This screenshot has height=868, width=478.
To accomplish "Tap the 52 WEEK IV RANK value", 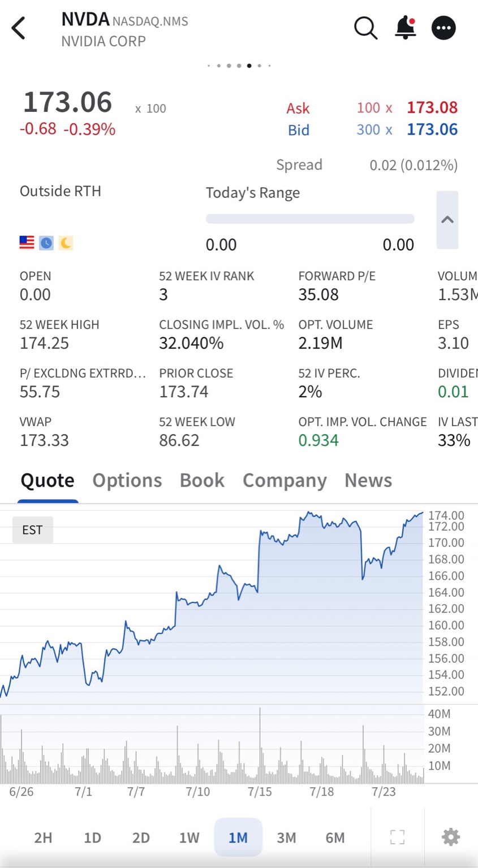I will click(163, 294).
